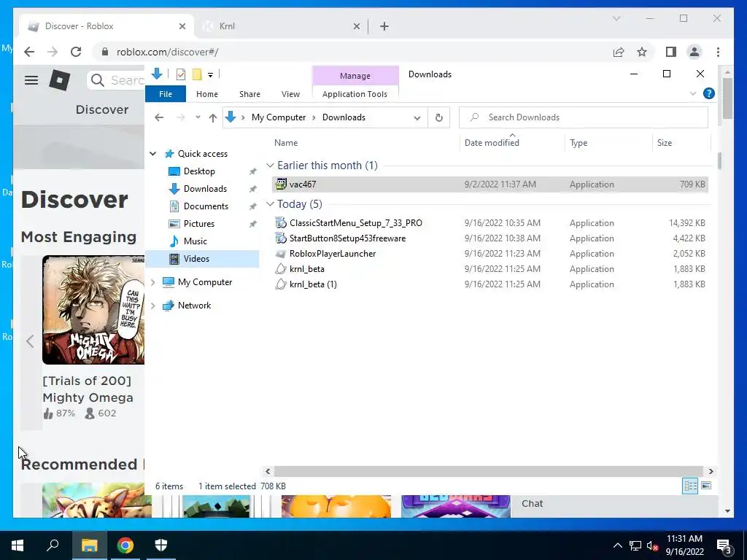This screenshot has height=560, width=747.
Task: Toggle Chrome side panel
Action: tap(671, 52)
